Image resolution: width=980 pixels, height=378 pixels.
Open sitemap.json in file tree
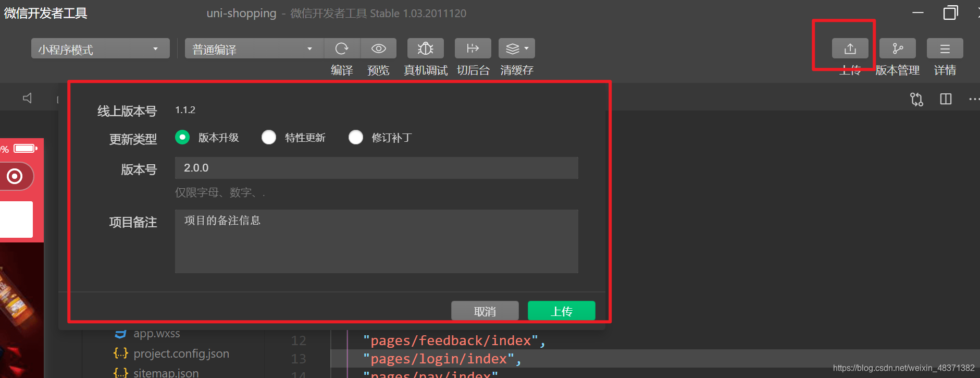pos(166,373)
